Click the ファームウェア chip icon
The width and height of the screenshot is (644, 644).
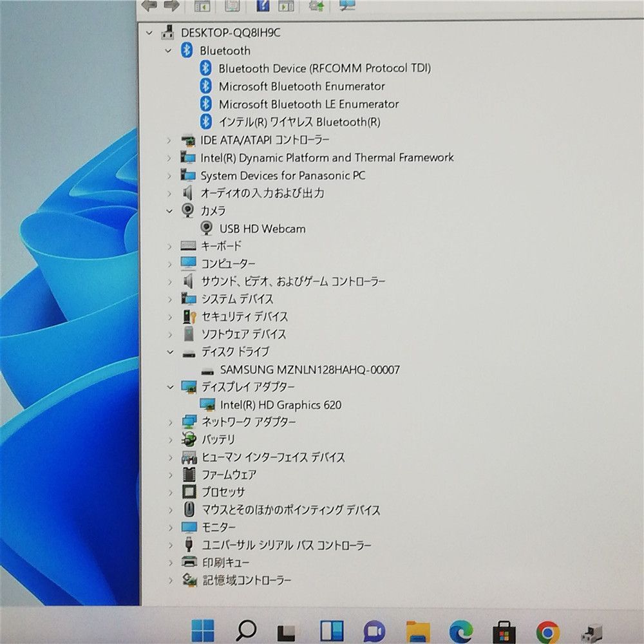189,475
